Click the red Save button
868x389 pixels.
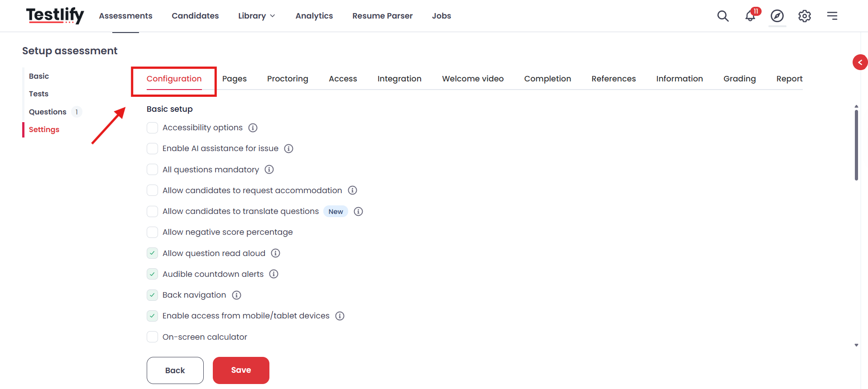(x=241, y=370)
